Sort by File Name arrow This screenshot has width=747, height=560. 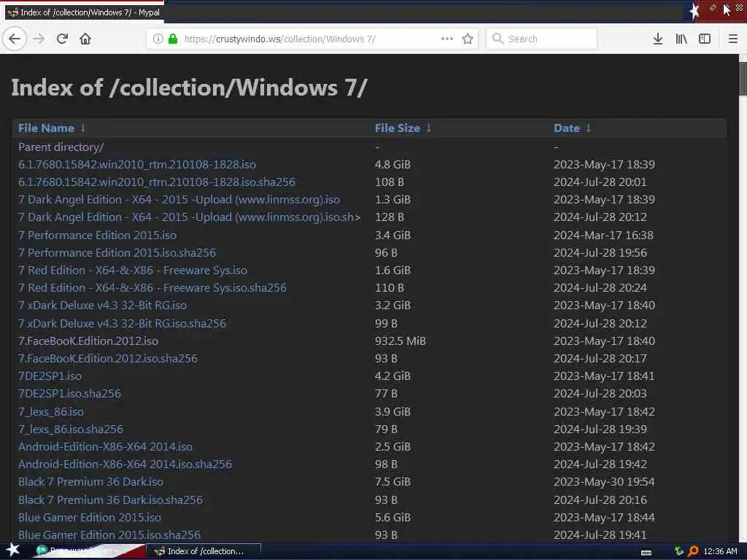click(x=83, y=128)
